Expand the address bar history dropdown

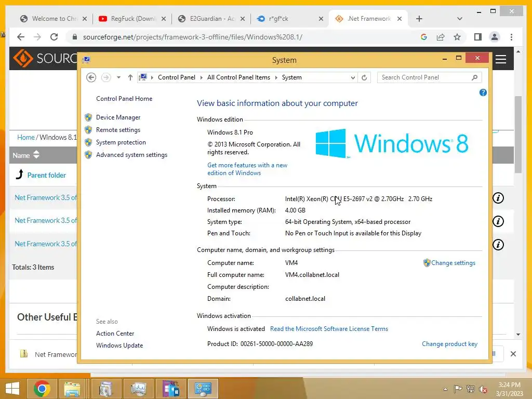(353, 78)
